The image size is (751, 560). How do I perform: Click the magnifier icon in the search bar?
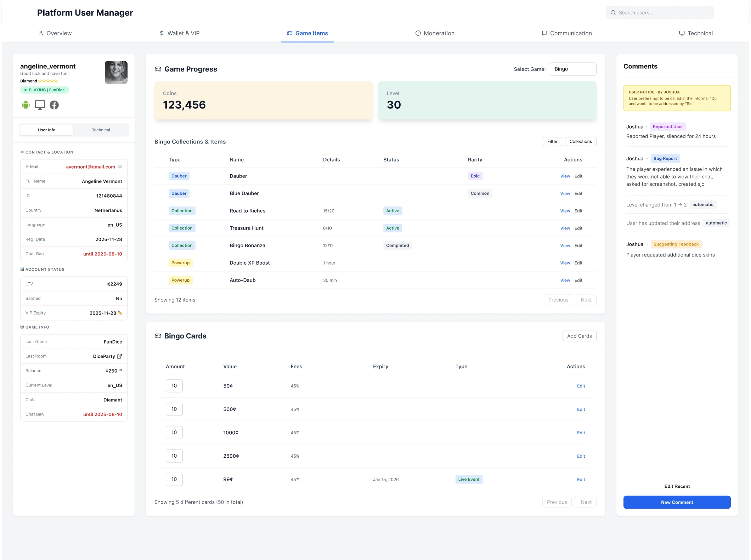tap(613, 12)
